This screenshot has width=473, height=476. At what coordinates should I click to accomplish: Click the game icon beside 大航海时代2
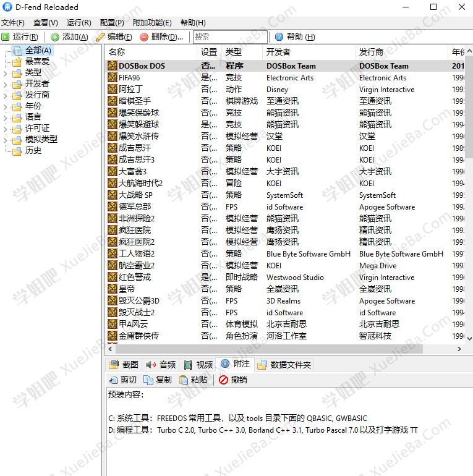tap(113, 183)
